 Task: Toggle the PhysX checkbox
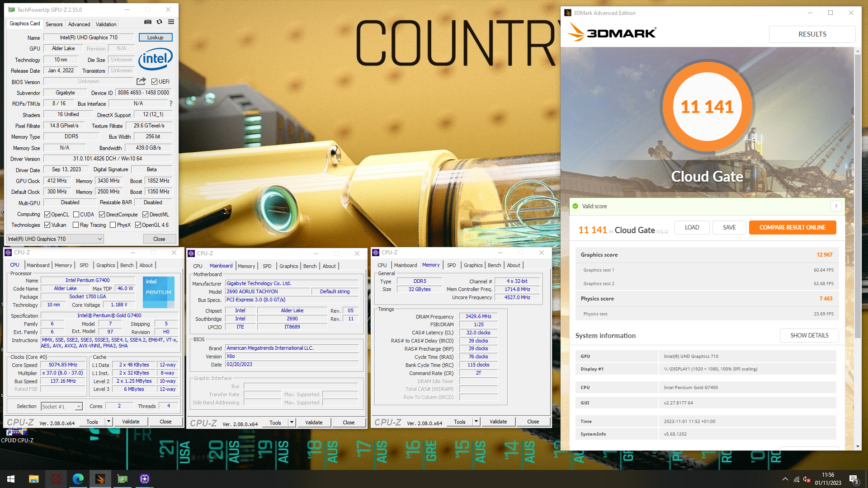pyautogui.click(x=113, y=225)
